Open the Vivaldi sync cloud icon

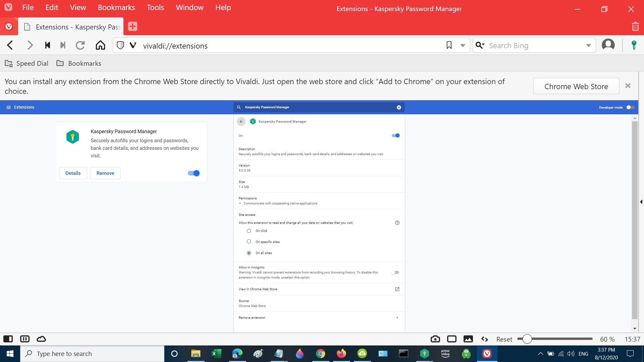pos(41,339)
